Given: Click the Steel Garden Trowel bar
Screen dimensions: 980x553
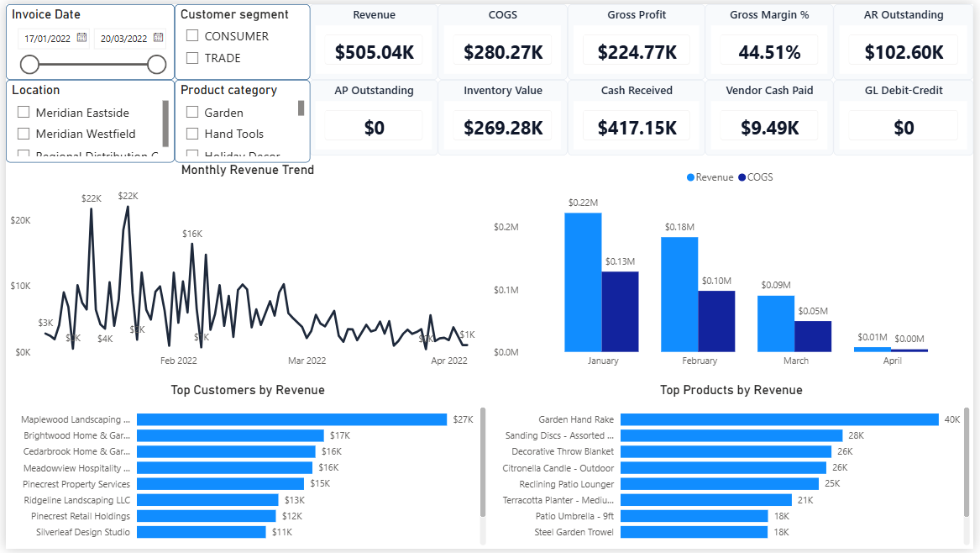Looking at the screenshot, I should tap(694, 532).
